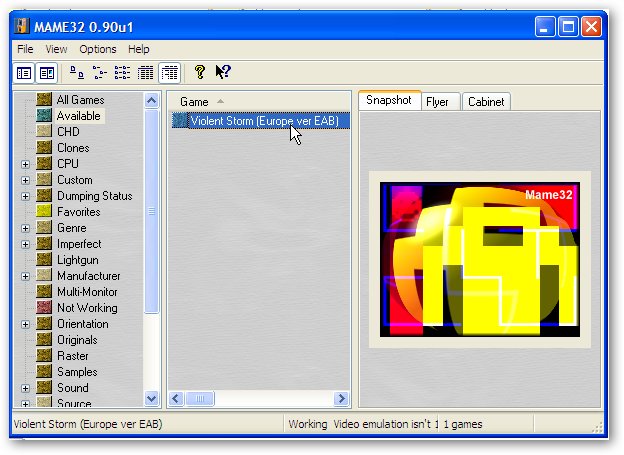
Task: Click the game list horizontal scrollbar thumb
Action: (x=200, y=398)
